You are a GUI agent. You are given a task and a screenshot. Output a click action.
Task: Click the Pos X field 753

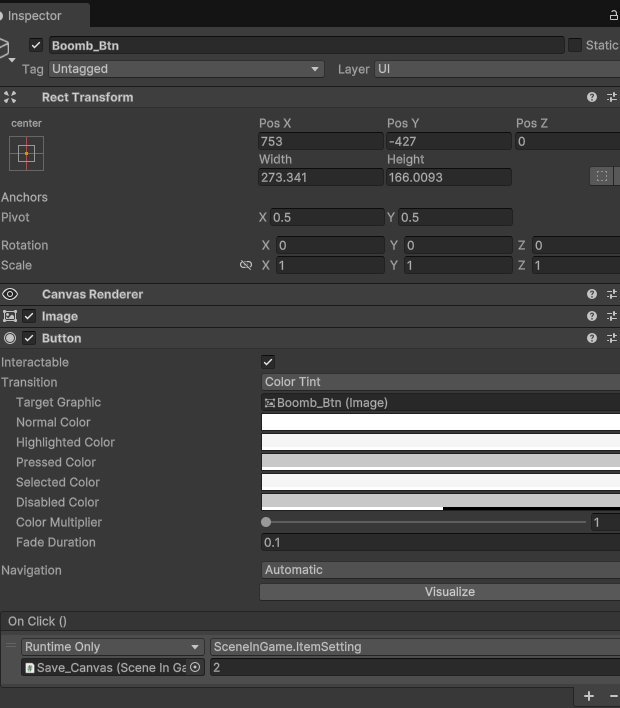pos(321,141)
